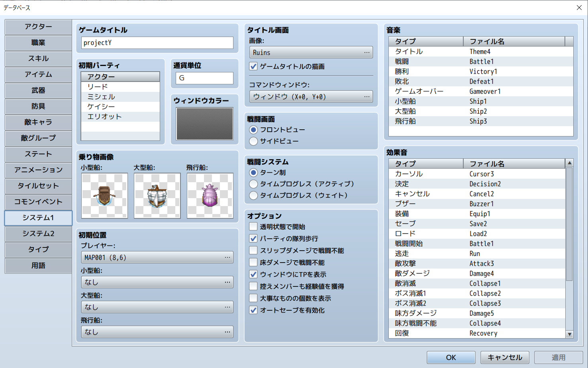
Task: Click the OK button
Action: 451,358
